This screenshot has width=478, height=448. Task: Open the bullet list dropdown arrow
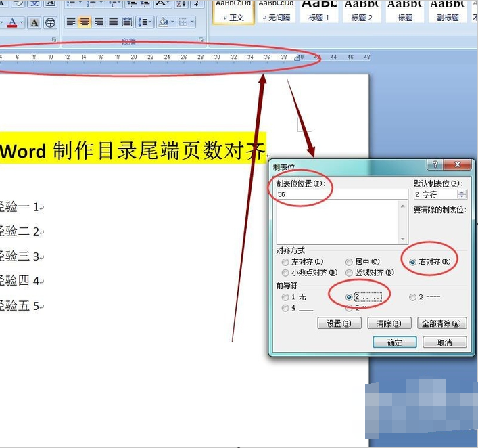coord(80,3)
